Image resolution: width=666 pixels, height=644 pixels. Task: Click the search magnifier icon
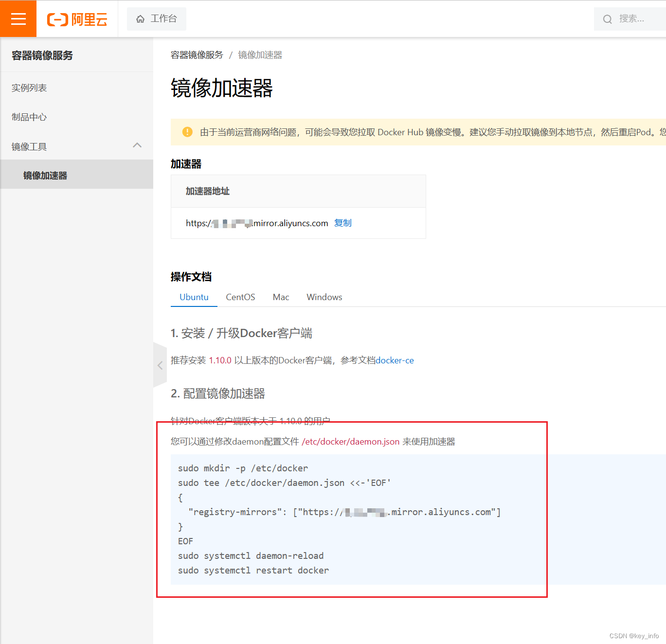point(607,19)
